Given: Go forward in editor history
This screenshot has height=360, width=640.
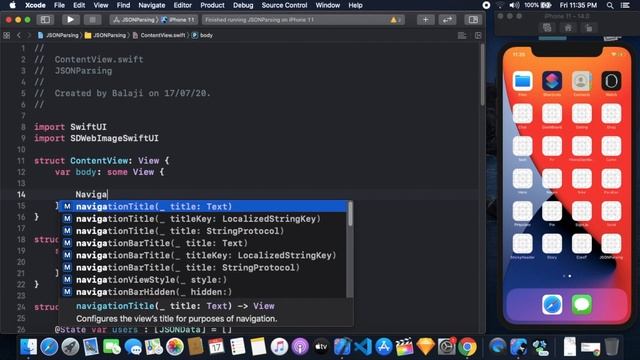Looking at the screenshot, I should click(29, 36).
